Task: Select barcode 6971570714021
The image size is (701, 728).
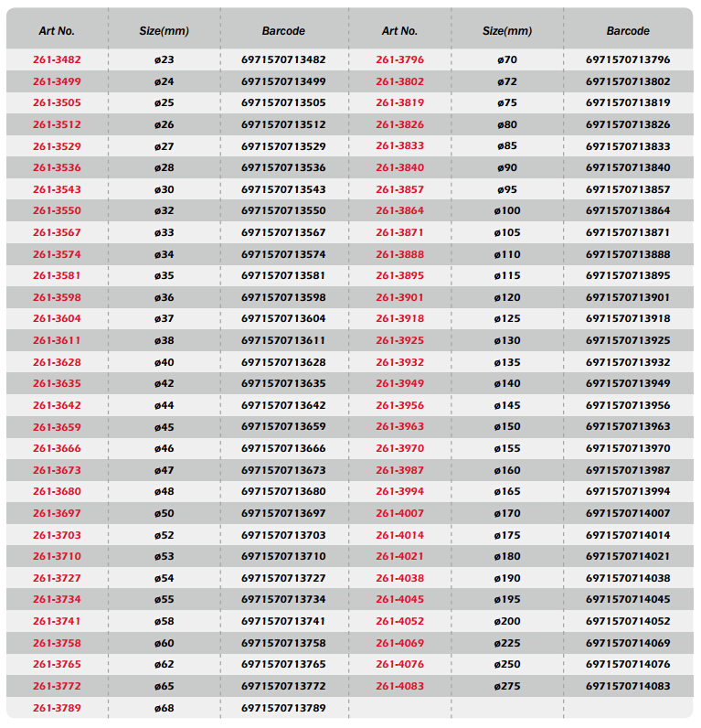Action: pos(628,557)
